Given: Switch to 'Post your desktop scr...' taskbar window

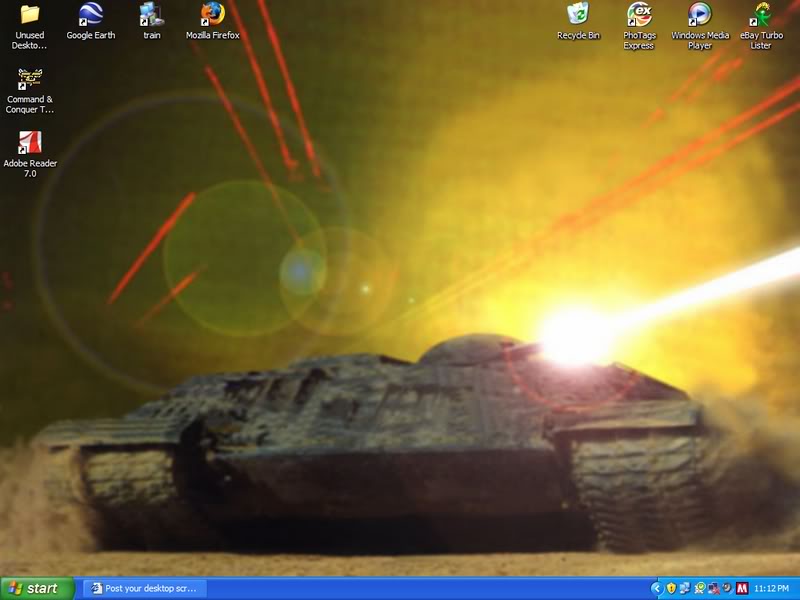Looking at the screenshot, I should tap(145, 588).
